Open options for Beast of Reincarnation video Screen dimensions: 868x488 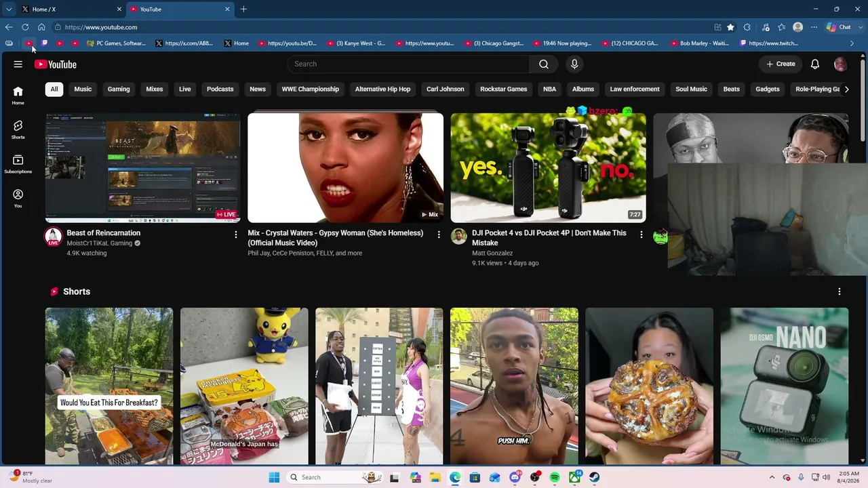(x=236, y=235)
